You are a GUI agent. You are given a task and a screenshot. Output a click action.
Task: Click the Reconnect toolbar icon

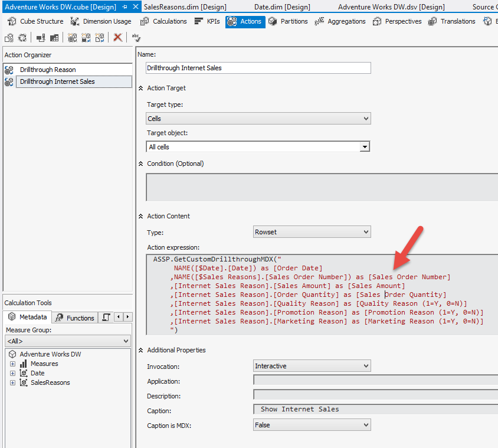22,38
